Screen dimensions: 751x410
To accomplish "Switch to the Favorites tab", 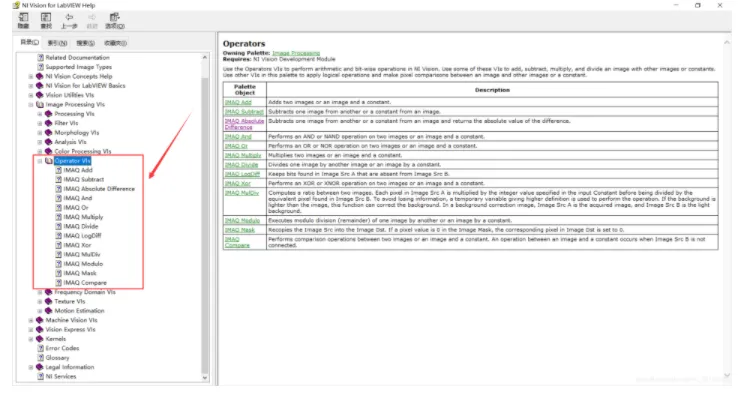I will [115, 43].
